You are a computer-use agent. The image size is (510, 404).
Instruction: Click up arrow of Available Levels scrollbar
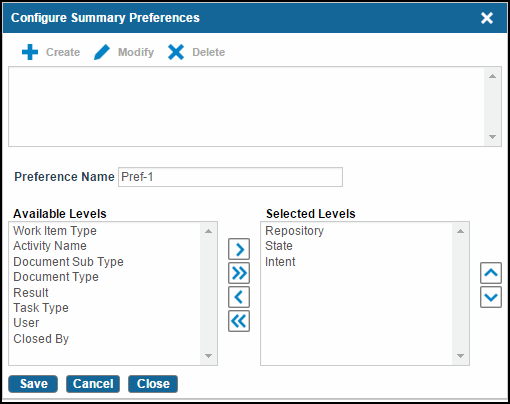click(208, 231)
